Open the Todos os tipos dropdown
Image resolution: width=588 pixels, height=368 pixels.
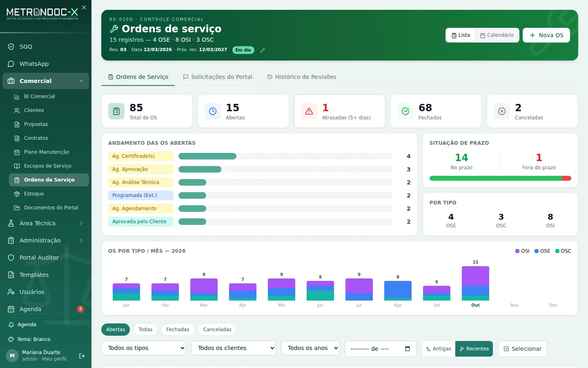(144, 348)
